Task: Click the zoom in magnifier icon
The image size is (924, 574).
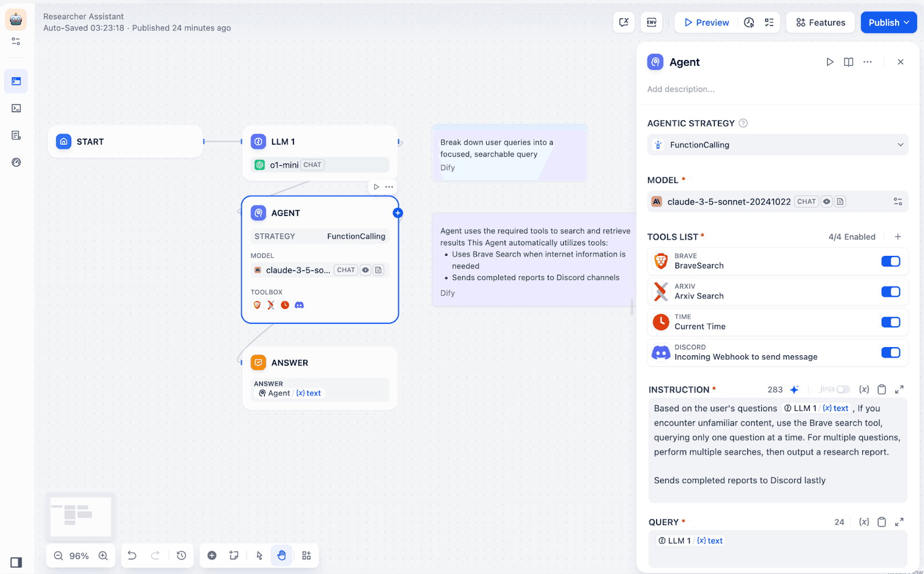Action: click(x=103, y=556)
